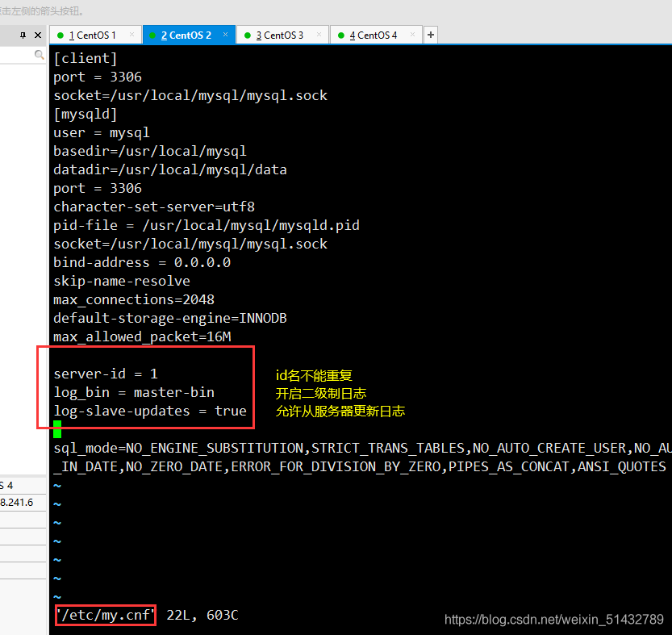Image resolution: width=672 pixels, height=635 pixels.
Task: Click the green status dot on CentOS 4 tab
Action: pos(340,36)
